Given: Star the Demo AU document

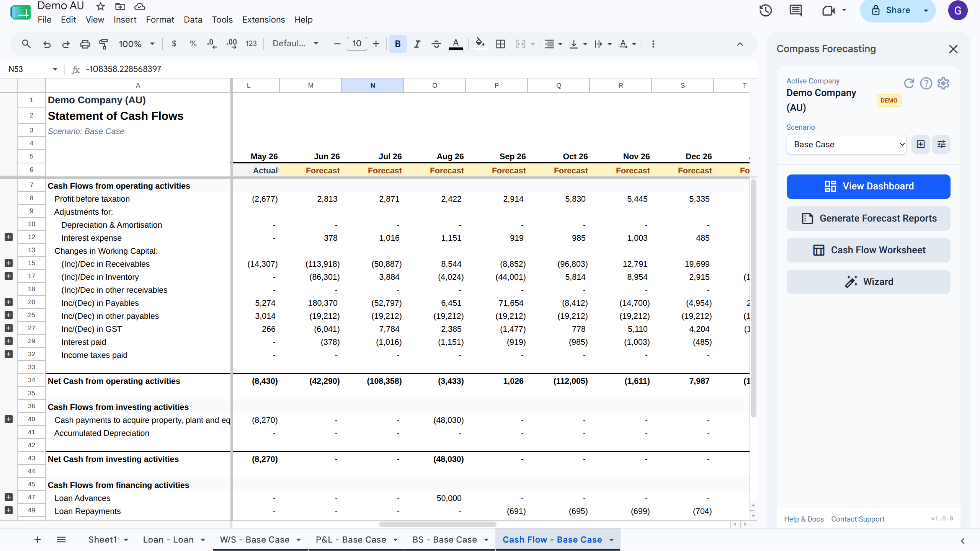Looking at the screenshot, I should (x=100, y=7).
